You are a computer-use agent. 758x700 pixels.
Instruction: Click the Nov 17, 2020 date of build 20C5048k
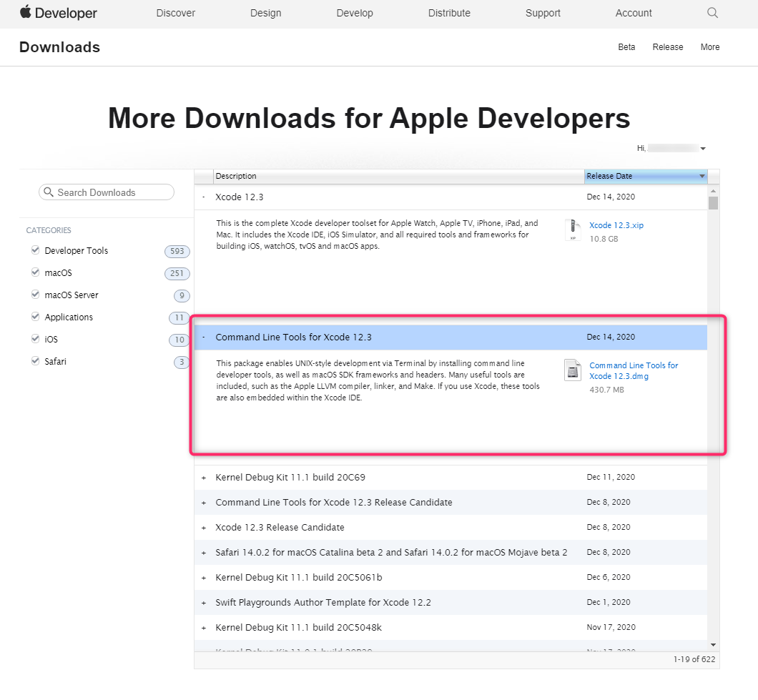pos(611,628)
